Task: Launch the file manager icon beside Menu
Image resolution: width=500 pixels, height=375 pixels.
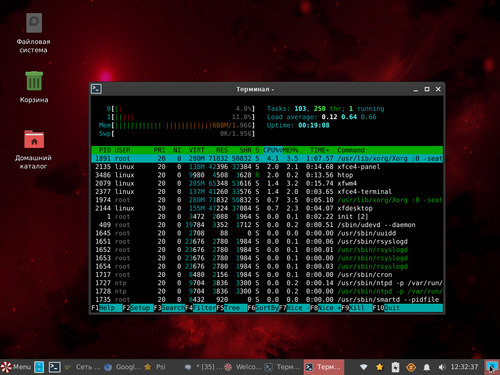Action: coord(39,367)
